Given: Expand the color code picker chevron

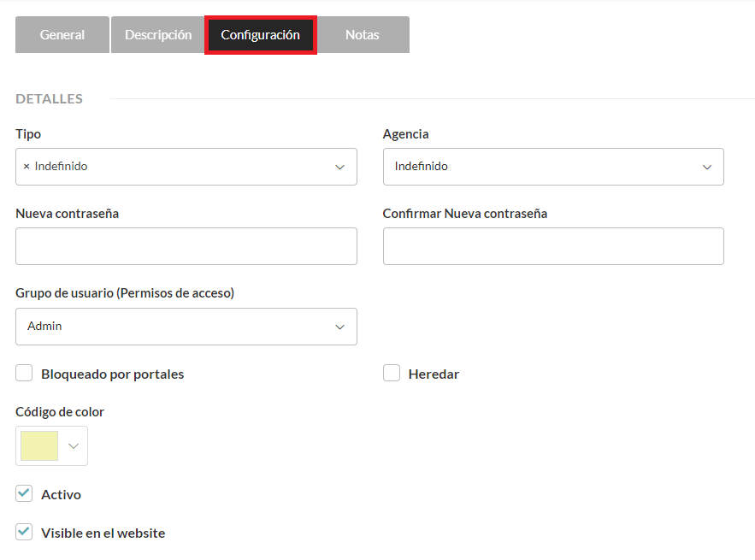Looking at the screenshot, I should (74, 446).
